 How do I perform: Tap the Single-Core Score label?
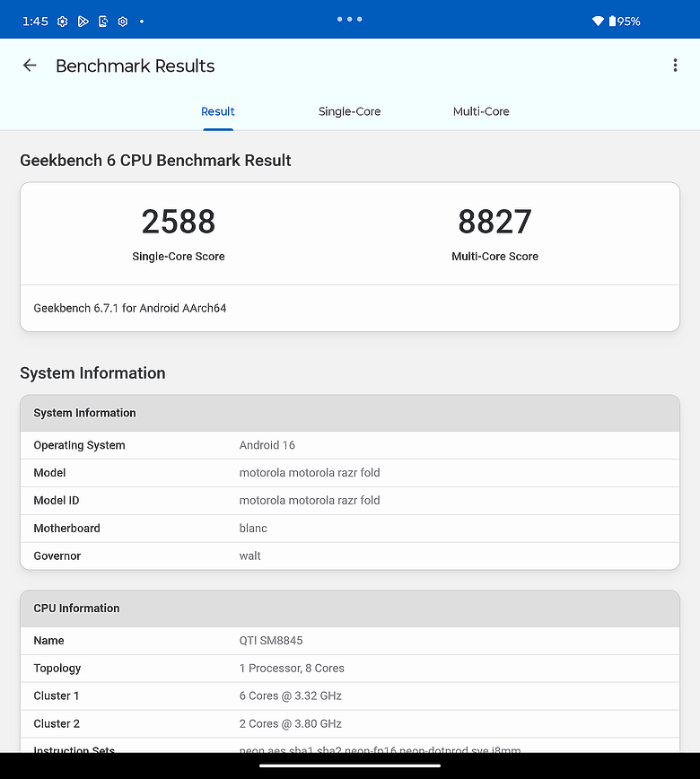click(179, 257)
